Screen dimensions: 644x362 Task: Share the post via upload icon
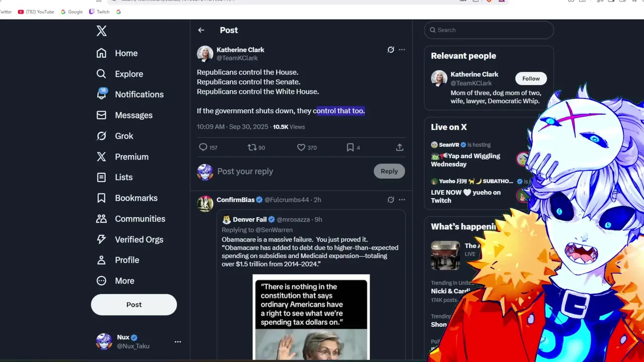(399, 147)
